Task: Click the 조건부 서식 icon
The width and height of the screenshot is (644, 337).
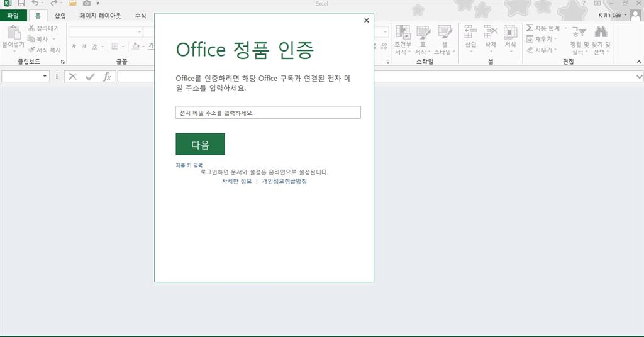Action: 403,33
